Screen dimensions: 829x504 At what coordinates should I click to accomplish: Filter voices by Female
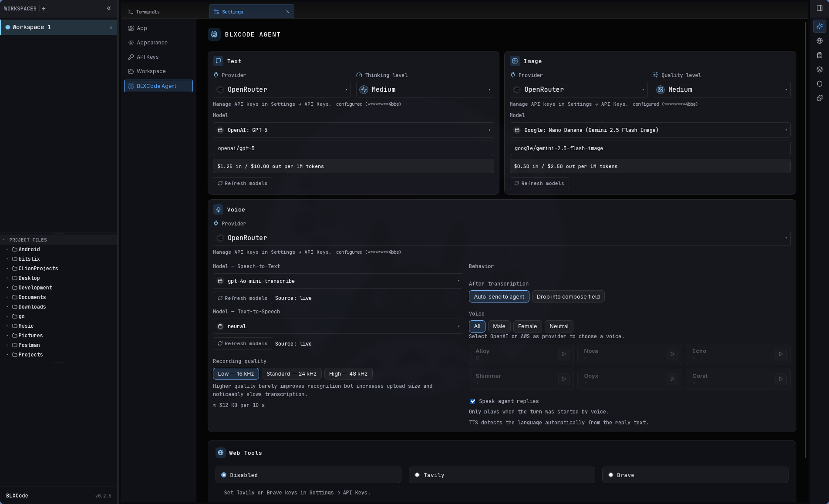point(527,326)
